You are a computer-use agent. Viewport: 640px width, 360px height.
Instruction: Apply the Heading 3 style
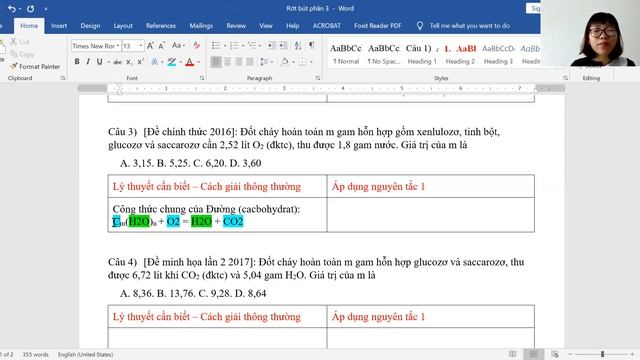498,54
